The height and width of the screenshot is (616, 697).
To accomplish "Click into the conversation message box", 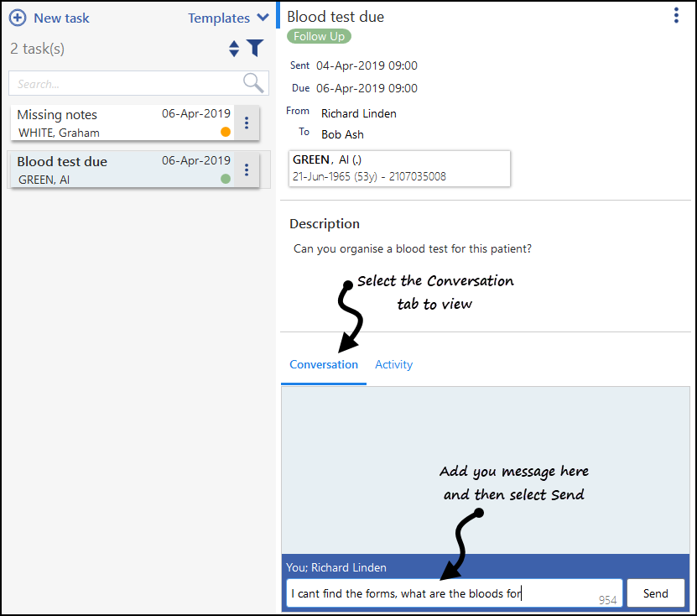I will point(455,593).
